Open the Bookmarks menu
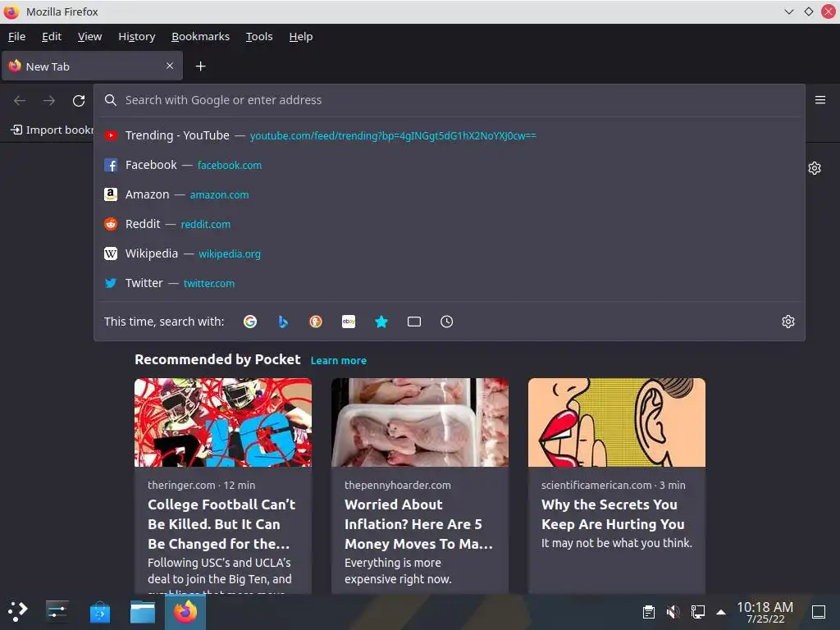Viewport: 840px width, 630px height. coord(200,36)
